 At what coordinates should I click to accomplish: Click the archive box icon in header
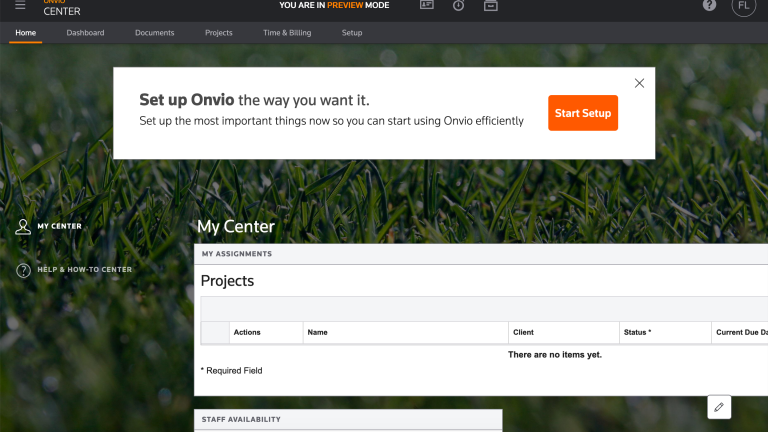[490, 5]
